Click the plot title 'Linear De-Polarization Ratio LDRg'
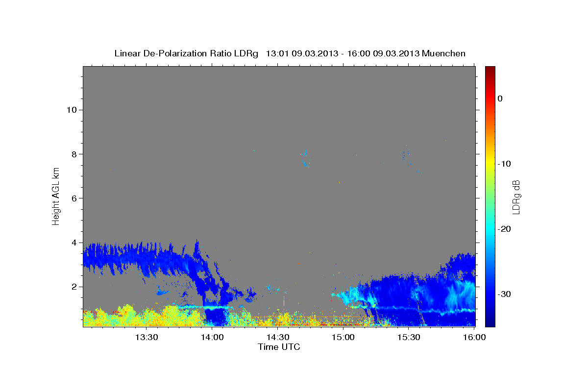The width and height of the screenshot is (588, 392). click(x=186, y=53)
